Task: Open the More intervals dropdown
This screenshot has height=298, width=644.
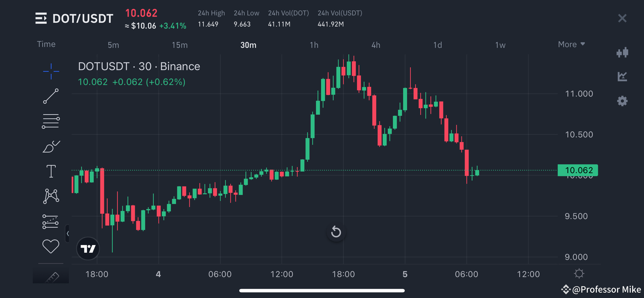Action: 571,44
